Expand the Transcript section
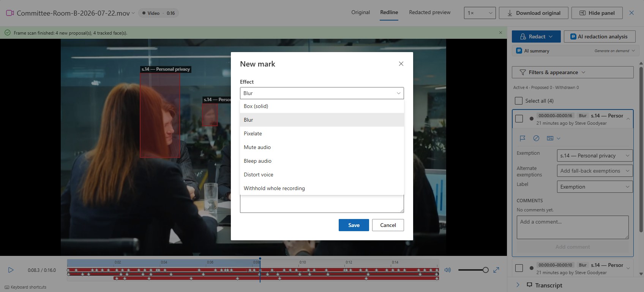644x292 pixels. 518,285
